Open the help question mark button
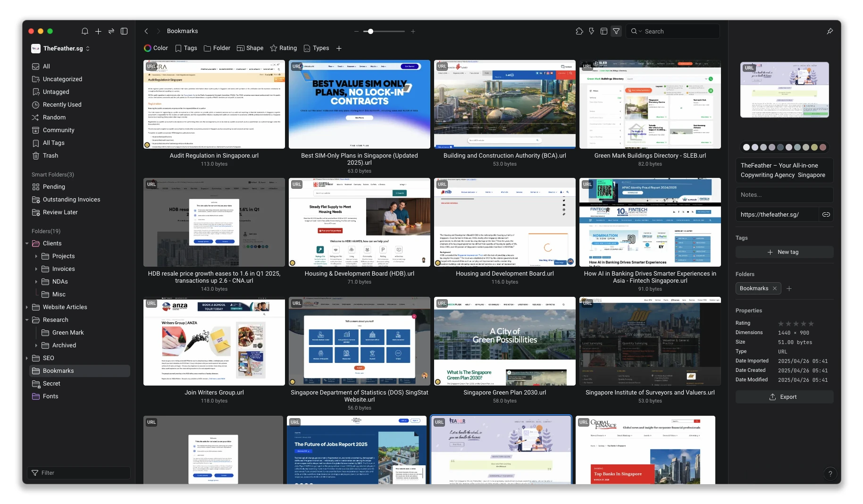Image resolution: width=863 pixels, height=504 pixels. (x=830, y=473)
